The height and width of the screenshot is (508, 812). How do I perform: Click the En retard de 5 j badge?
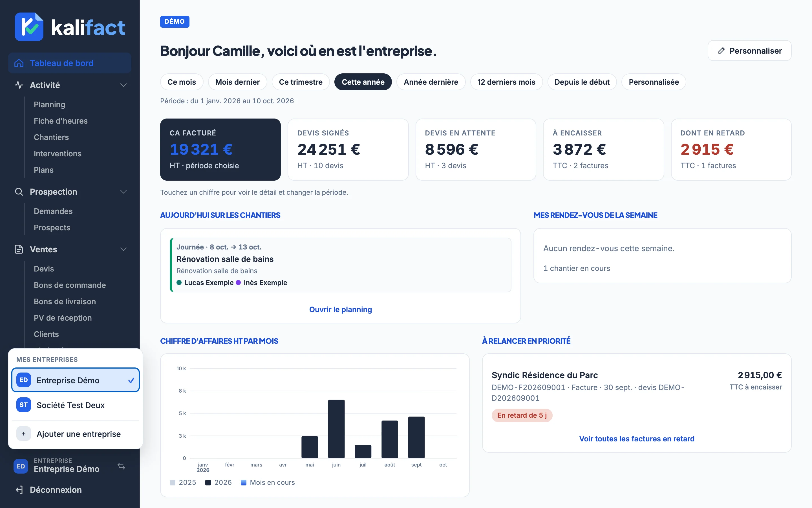point(522,415)
